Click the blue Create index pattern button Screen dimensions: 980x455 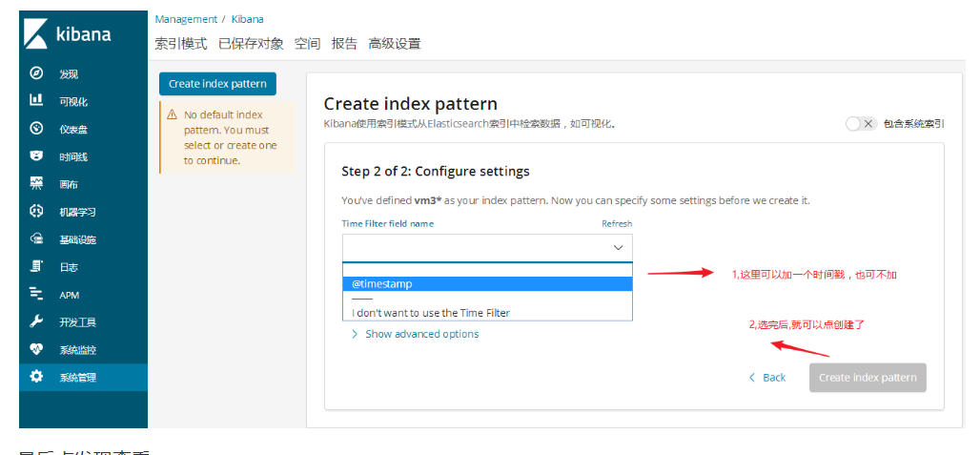tap(217, 84)
